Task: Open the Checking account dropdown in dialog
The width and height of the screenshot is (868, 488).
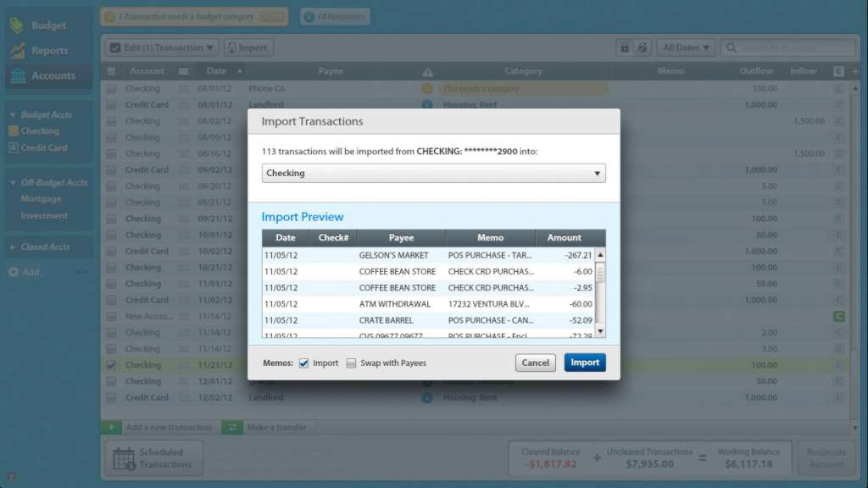Action: pos(600,172)
